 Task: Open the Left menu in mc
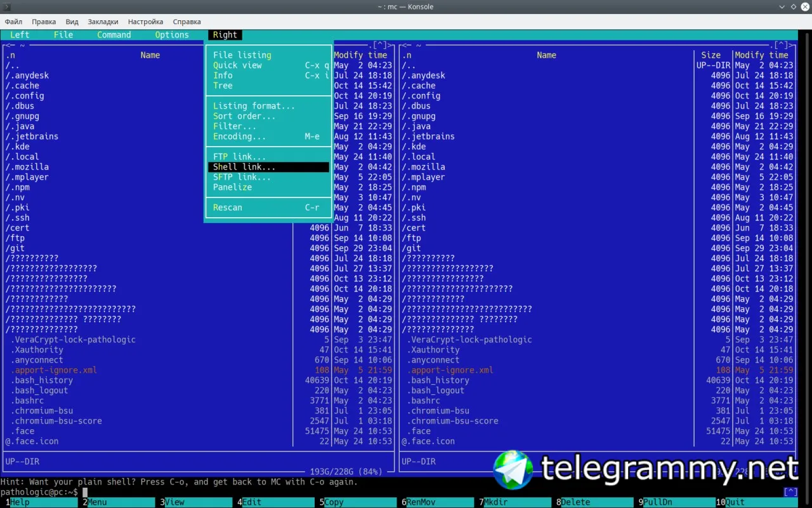(20, 35)
